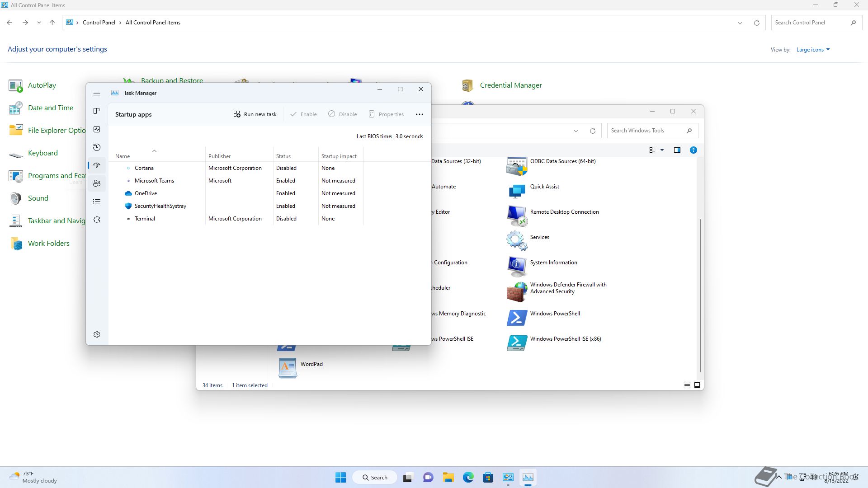Click the Enable button in Task Manager

click(x=303, y=114)
